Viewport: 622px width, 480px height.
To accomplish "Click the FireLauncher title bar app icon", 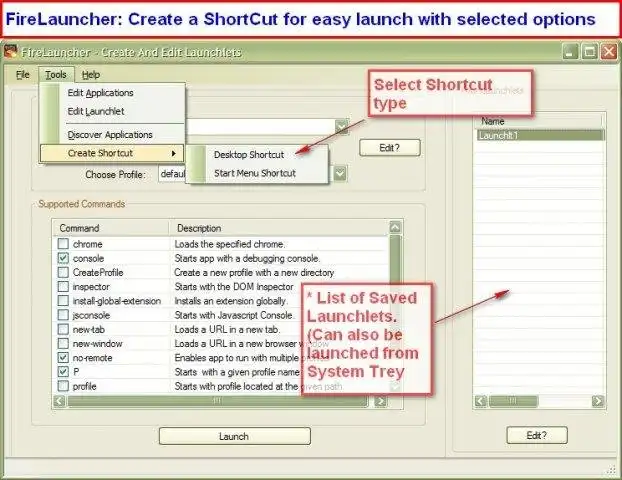I will click(11, 52).
